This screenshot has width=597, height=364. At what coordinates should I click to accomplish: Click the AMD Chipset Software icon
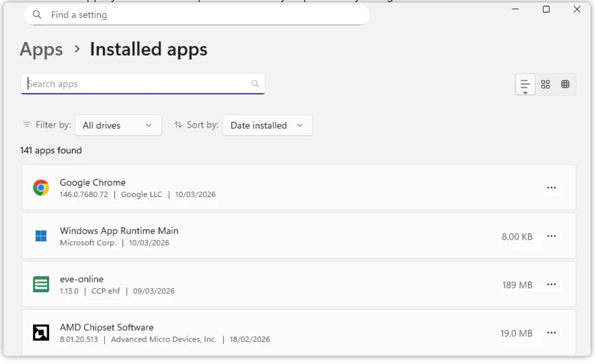point(41,333)
